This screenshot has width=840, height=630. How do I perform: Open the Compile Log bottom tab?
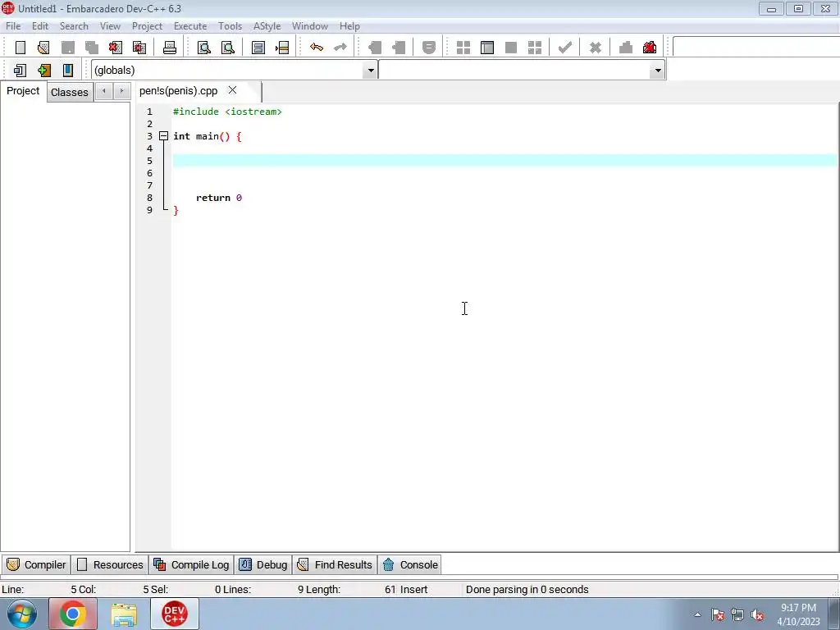coord(191,564)
